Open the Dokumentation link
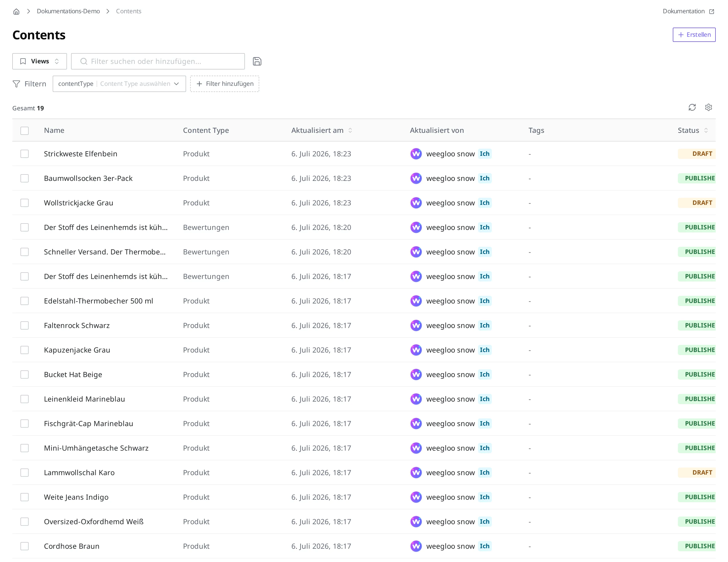Viewport: 728px width, 562px height. pyautogui.click(x=684, y=11)
